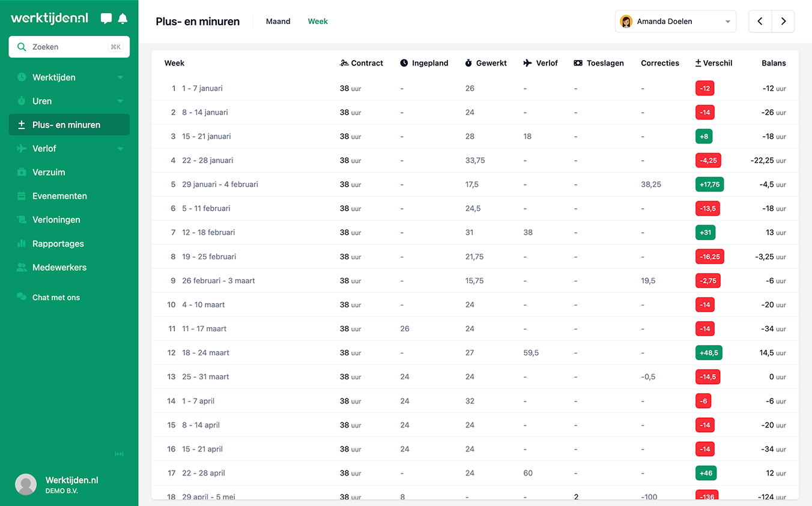Click the -13,5 Verschil badge
This screenshot has width=812, height=506.
point(707,208)
